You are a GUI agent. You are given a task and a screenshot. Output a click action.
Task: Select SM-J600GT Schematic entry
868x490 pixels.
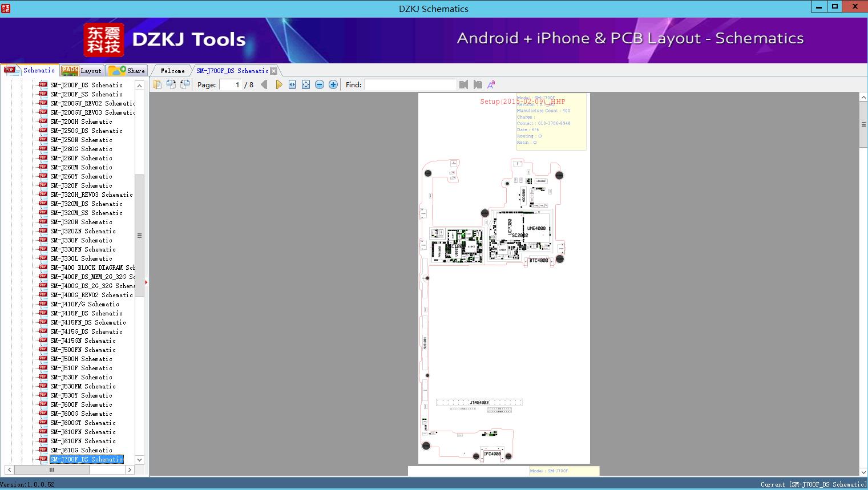[83, 423]
